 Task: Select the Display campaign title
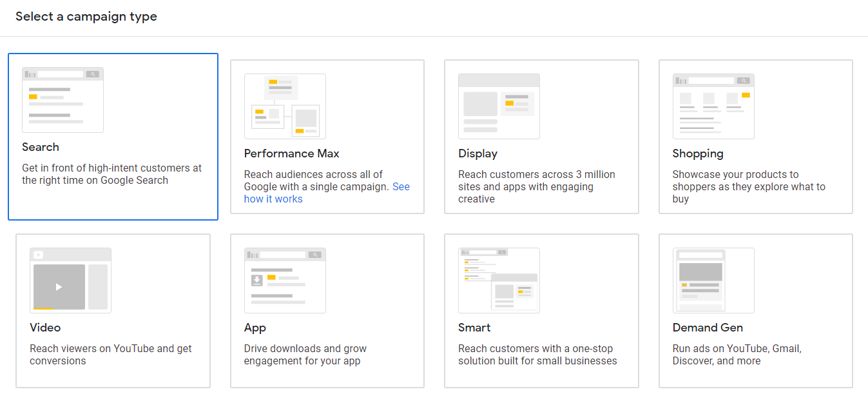(477, 153)
